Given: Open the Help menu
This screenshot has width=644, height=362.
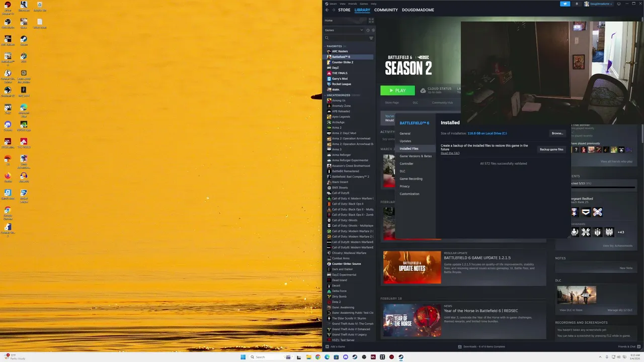Looking at the screenshot, I should (373, 4).
